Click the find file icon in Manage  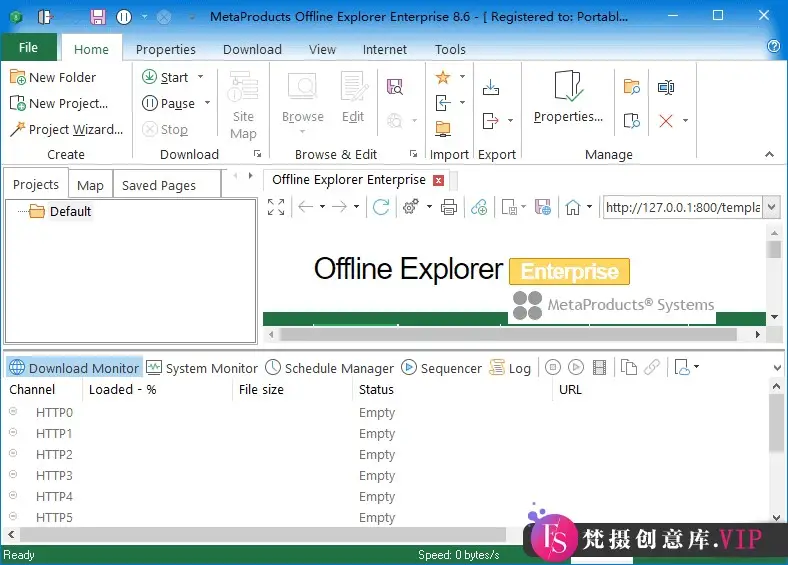point(632,121)
